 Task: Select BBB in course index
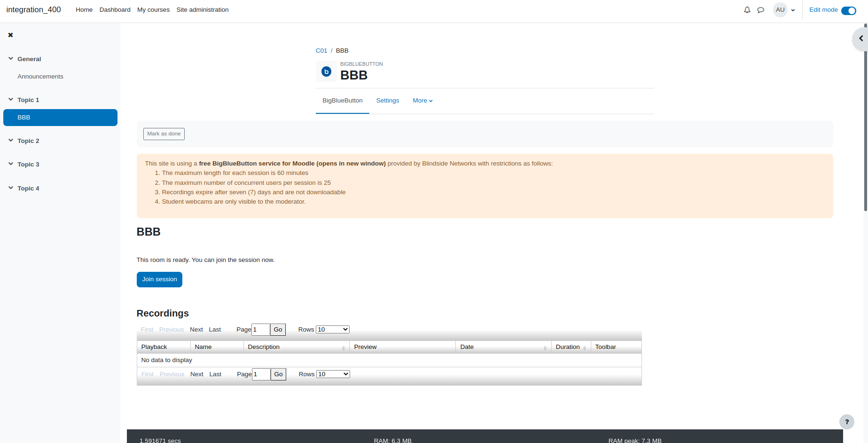(60, 118)
